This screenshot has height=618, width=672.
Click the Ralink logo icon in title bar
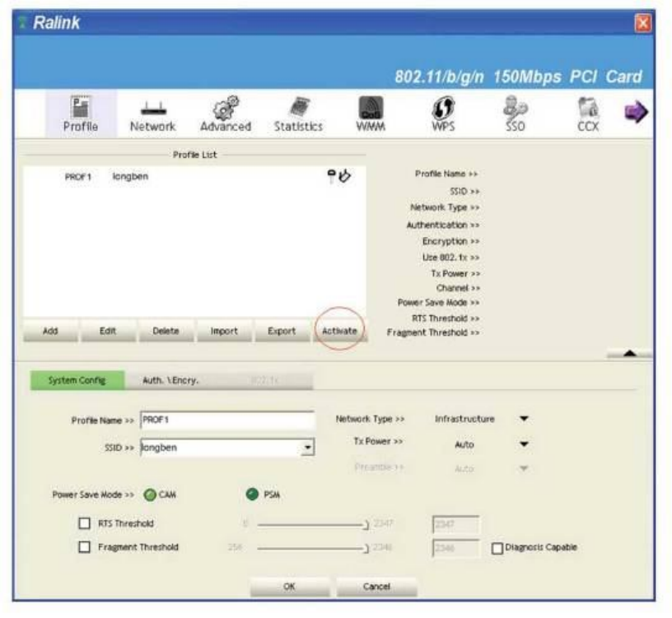[x=23, y=22]
